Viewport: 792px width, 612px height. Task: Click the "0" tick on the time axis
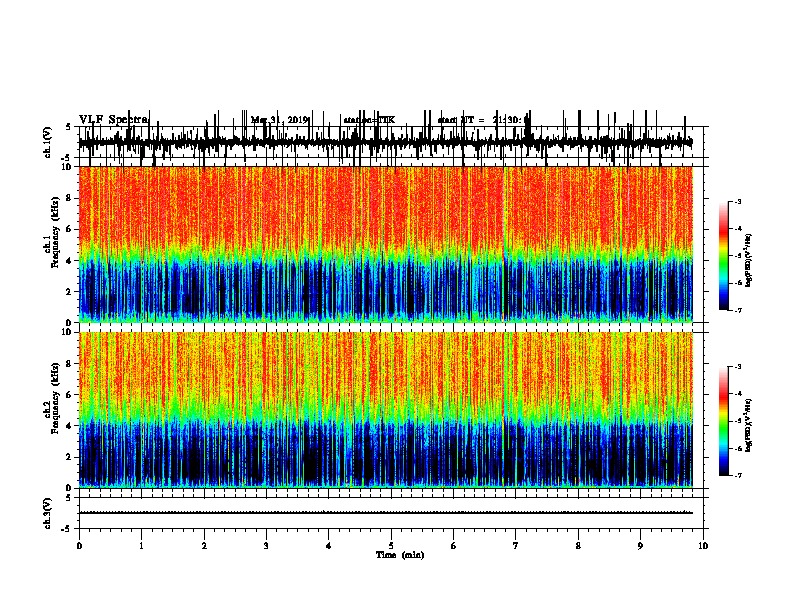click(79, 546)
